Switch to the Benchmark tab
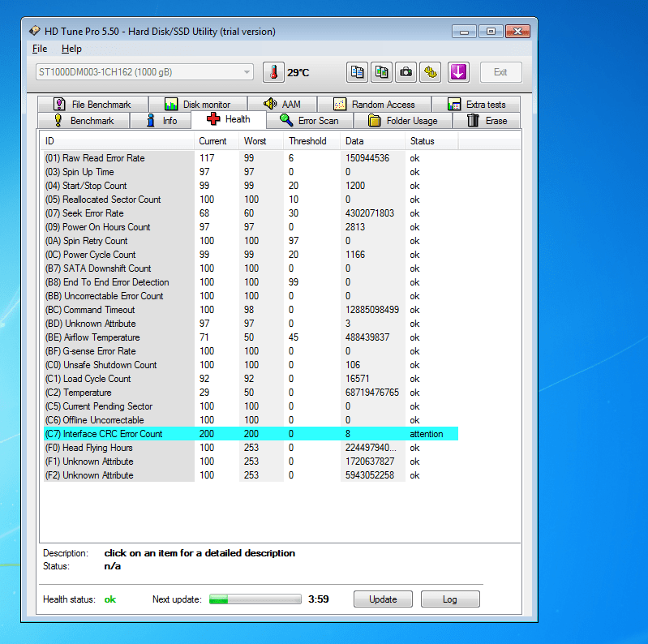648x644 pixels. pyautogui.click(x=84, y=121)
